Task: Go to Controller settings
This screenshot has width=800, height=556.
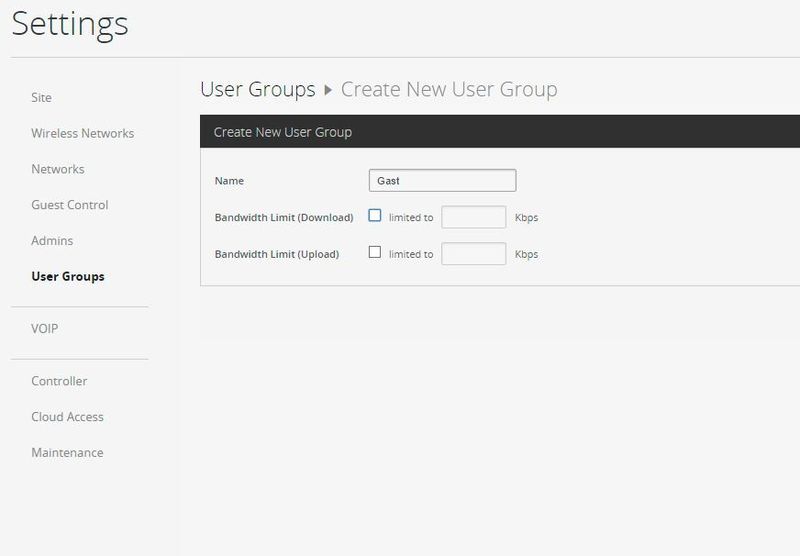Action: point(59,381)
